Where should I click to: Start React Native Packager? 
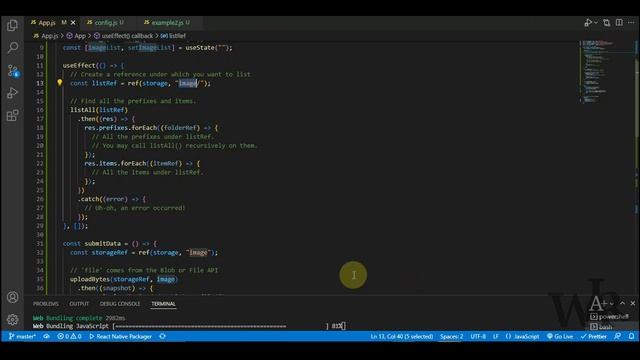(120, 336)
